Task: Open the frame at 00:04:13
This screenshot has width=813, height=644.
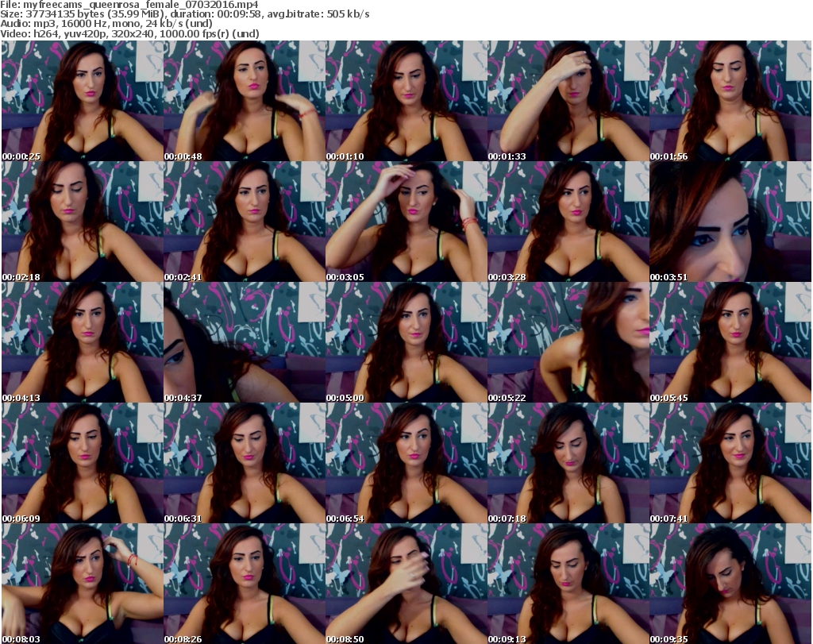Action: coord(83,343)
